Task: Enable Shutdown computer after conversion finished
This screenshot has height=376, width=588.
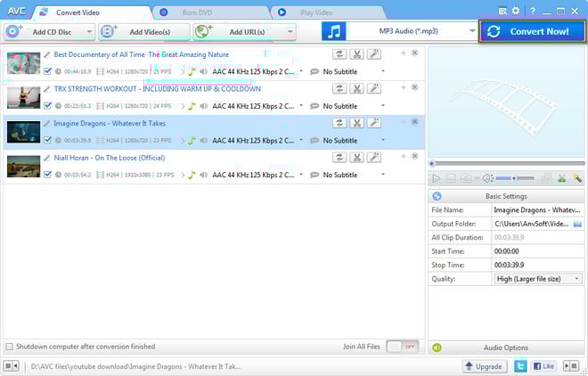Action: click(10, 347)
